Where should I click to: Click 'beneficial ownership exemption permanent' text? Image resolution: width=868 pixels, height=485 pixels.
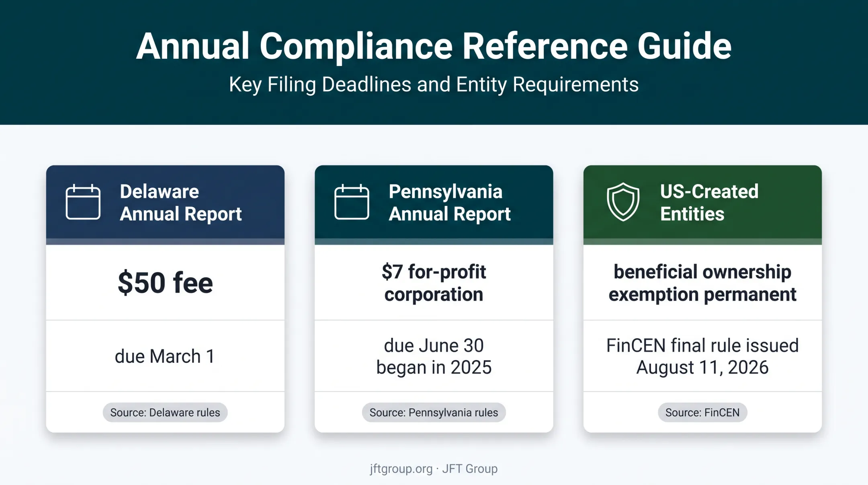click(x=702, y=283)
